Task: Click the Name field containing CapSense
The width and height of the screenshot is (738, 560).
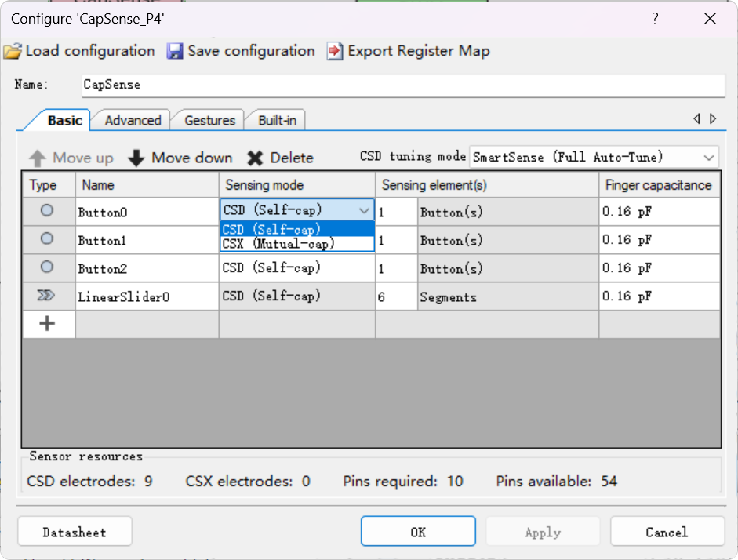Action: tap(403, 85)
